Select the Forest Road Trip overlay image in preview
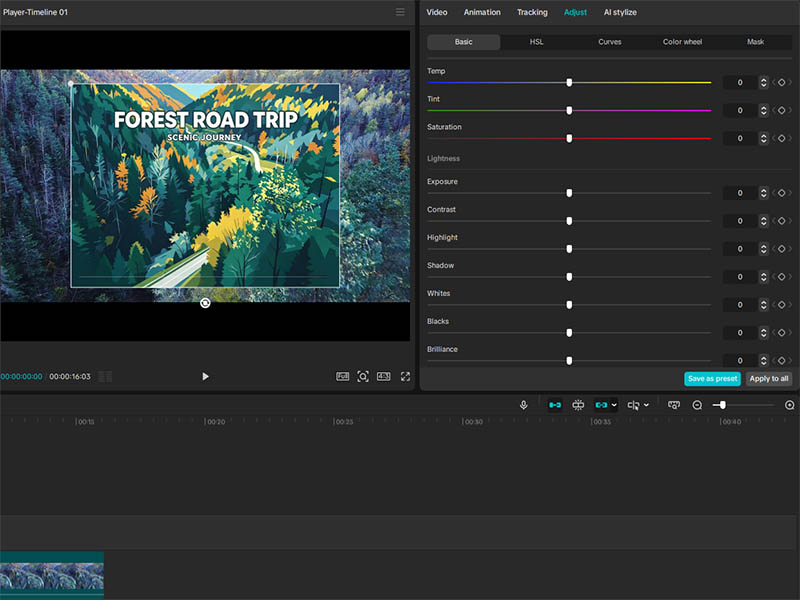The height and width of the screenshot is (600, 800). (205, 185)
